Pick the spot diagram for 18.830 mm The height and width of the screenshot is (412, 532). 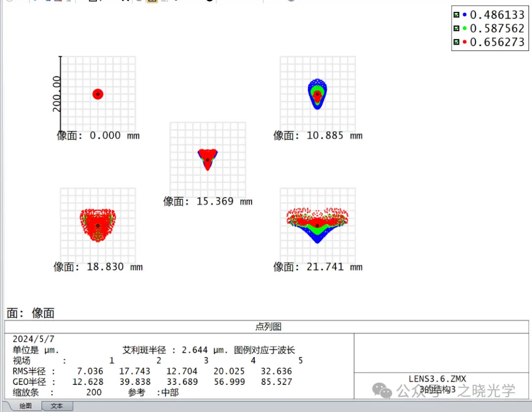[98, 225]
